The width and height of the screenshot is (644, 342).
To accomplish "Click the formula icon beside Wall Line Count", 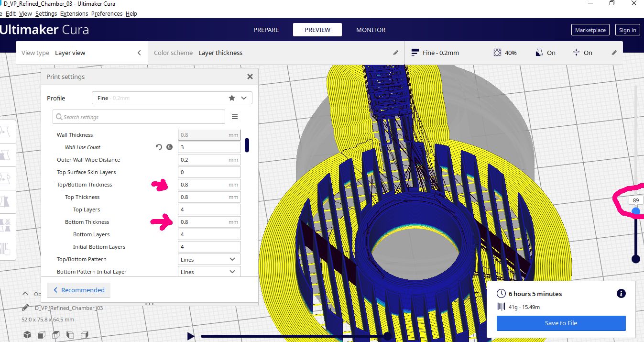I will pyautogui.click(x=169, y=147).
